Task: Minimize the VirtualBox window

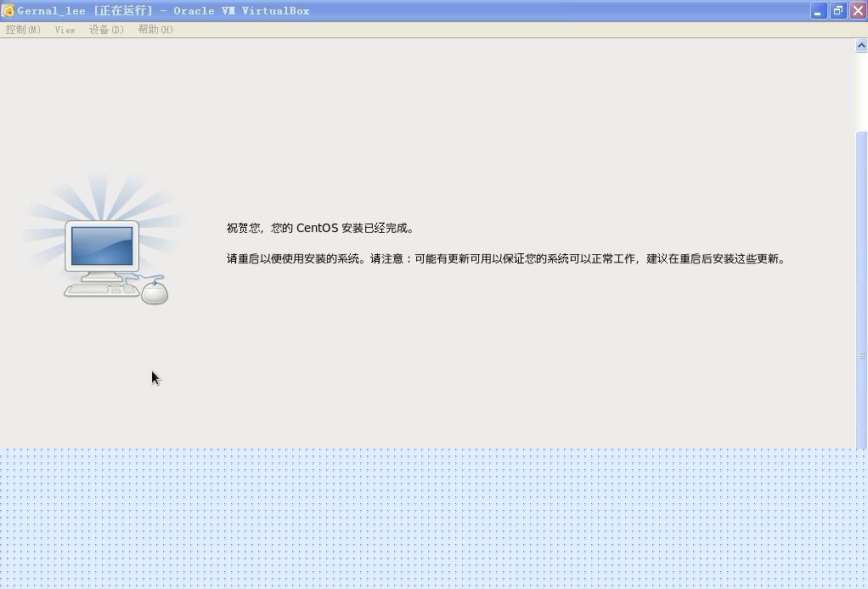Action: [x=818, y=10]
